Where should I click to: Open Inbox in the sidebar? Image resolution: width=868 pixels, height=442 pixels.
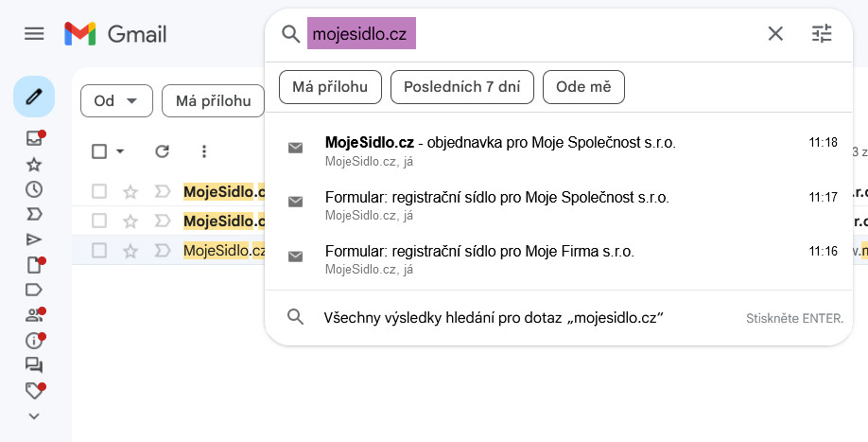34,138
